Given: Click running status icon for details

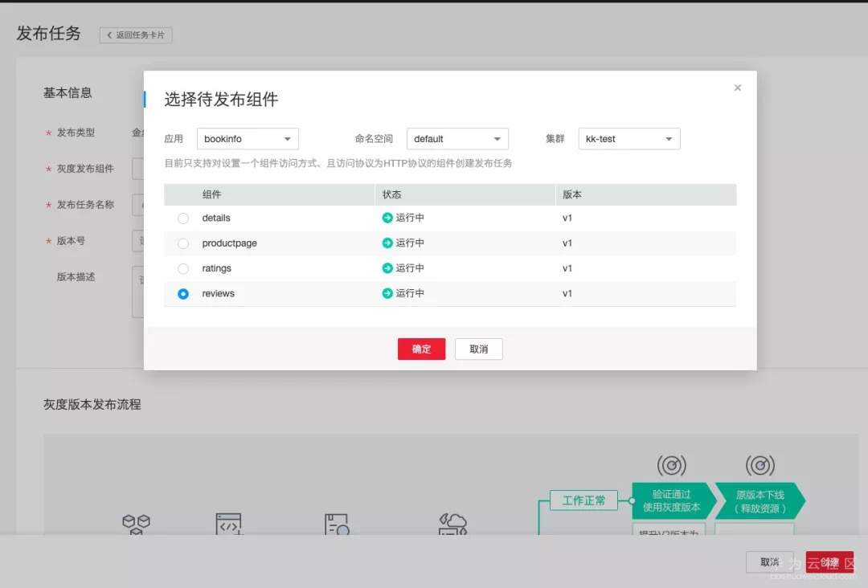Looking at the screenshot, I should [x=387, y=218].
